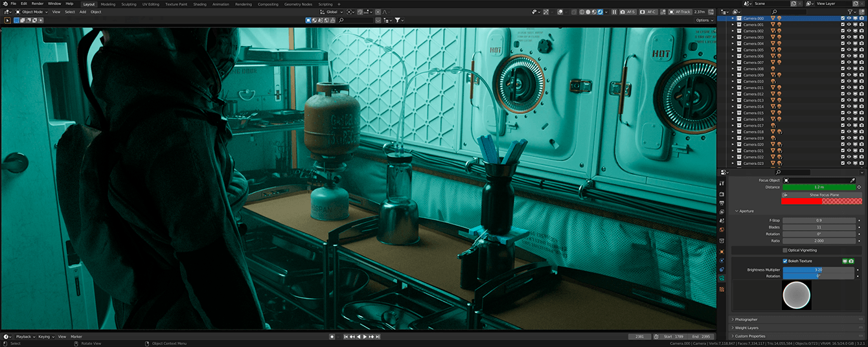Click the Brightness Multiplier slider

tap(819, 269)
